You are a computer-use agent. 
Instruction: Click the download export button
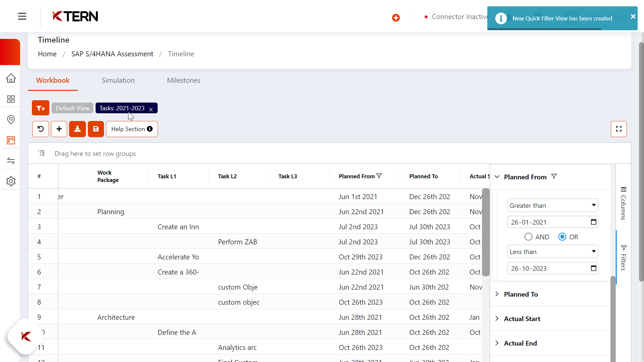77,129
